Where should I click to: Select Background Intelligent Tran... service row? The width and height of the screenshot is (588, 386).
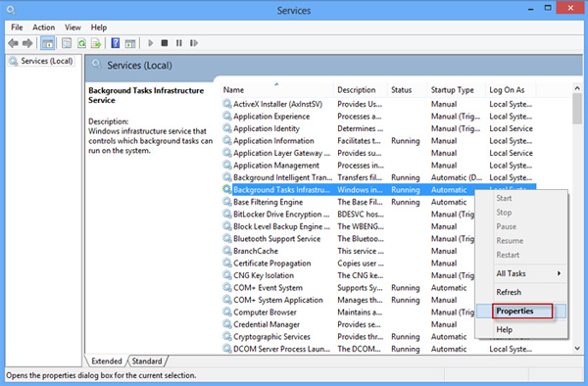click(x=378, y=177)
